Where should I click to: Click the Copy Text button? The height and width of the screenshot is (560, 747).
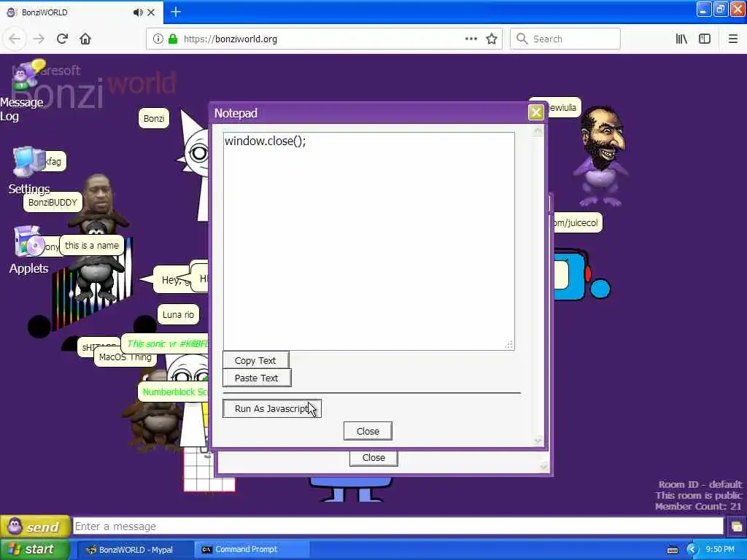tap(255, 360)
